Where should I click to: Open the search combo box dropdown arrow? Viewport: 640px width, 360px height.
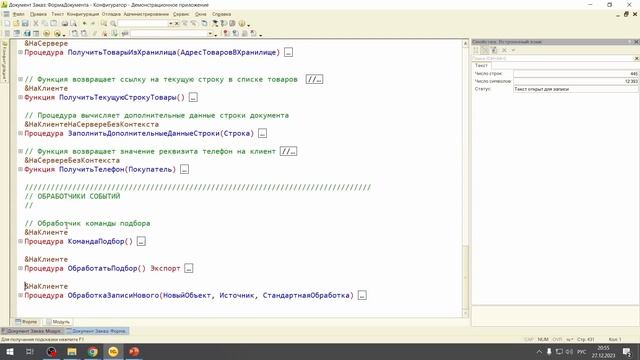click(171, 24)
